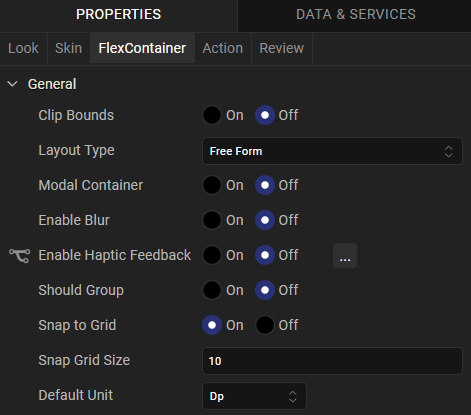Go to the Action tab
Viewport: 471px width, 415px height.
(x=223, y=48)
